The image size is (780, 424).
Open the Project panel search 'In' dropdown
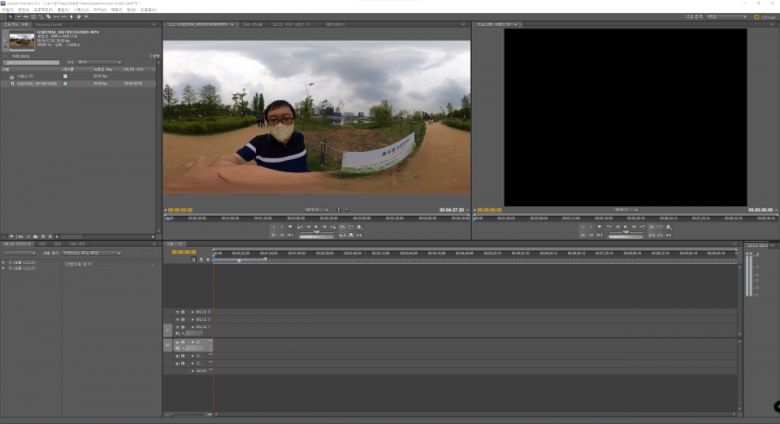[x=99, y=62]
